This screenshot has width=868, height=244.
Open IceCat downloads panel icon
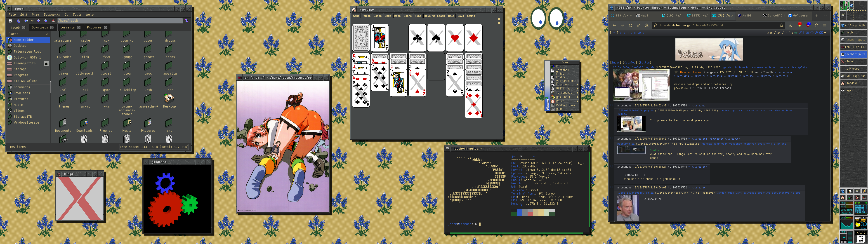coord(790,25)
